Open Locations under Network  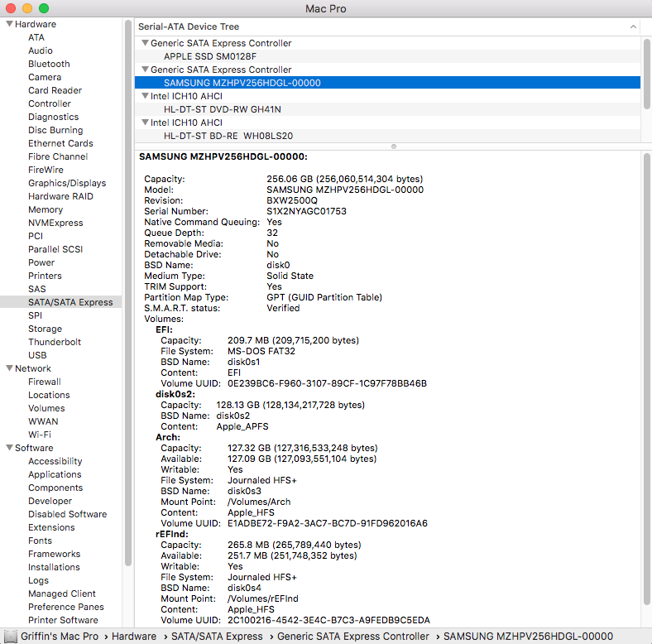[x=49, y=395]
